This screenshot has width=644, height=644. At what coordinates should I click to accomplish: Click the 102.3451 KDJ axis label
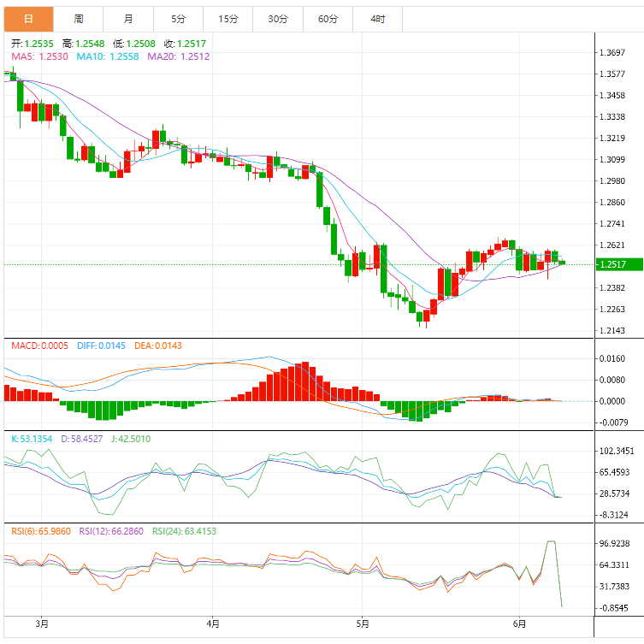[x=617, y=451]
